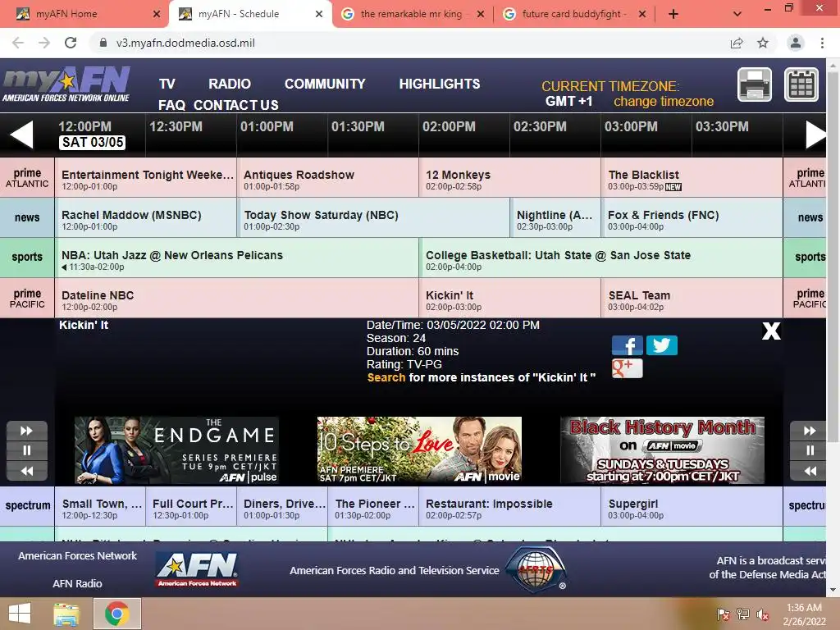Go back using browser back arrow
Screen dimensions: 840x630
coord(18,43)
